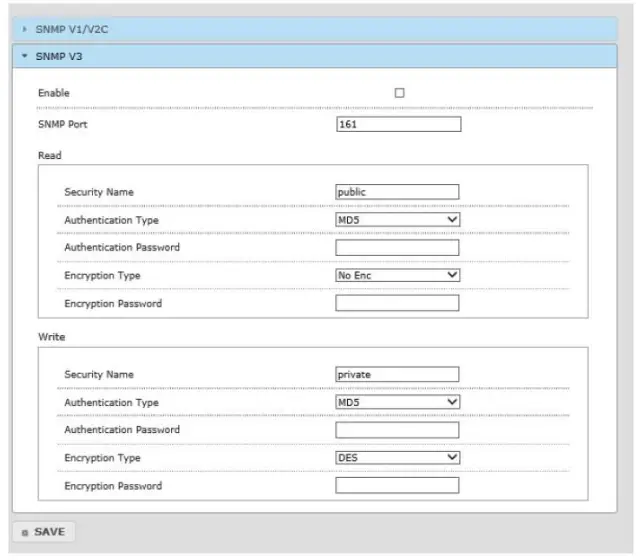Screen dimensions: 642x560
Task: Focus the Write Encryption Password field
Action: tap(397, 485)
